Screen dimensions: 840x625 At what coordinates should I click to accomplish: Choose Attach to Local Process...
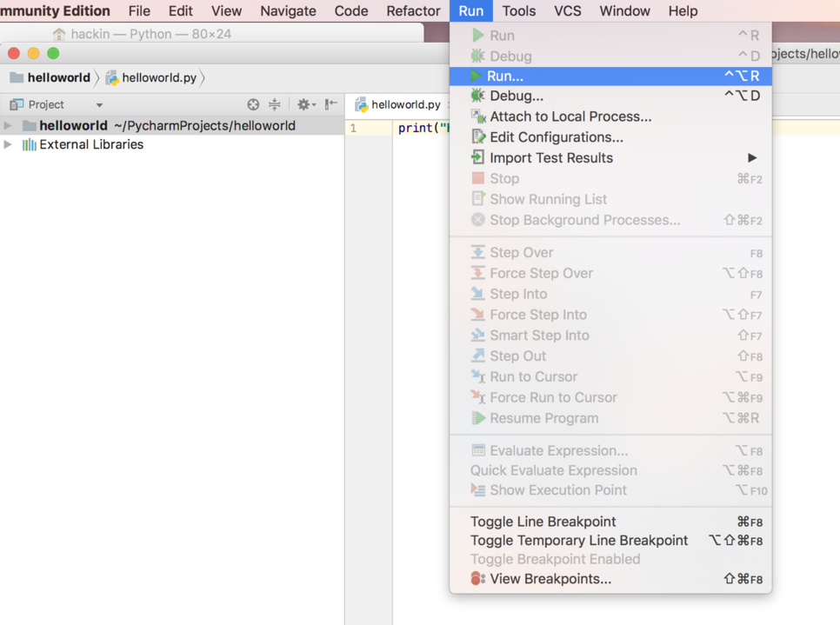click(610, 116)
